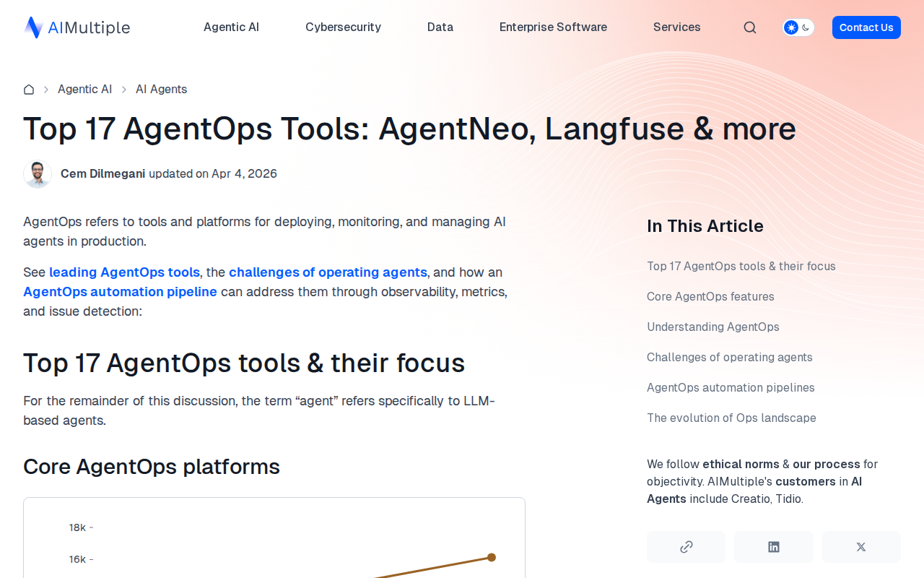
Task: Open Cem Dilmegani author name link
Action: click(x=103, y=174)
